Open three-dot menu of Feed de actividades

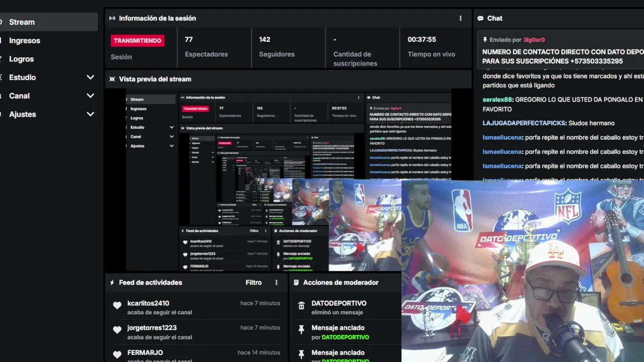[276, 283]
